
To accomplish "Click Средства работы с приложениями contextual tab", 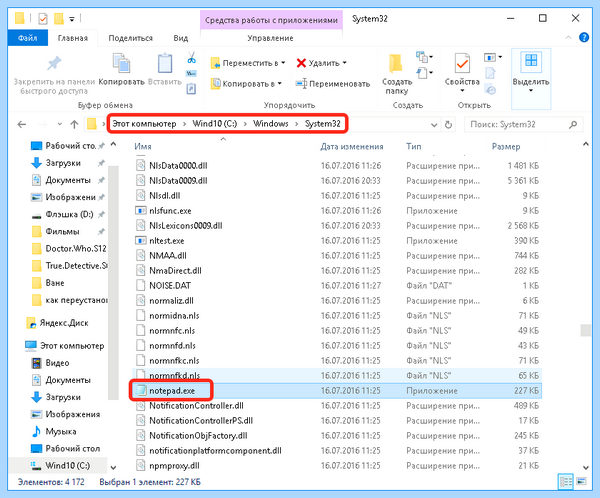I will (x=271, y=20).
